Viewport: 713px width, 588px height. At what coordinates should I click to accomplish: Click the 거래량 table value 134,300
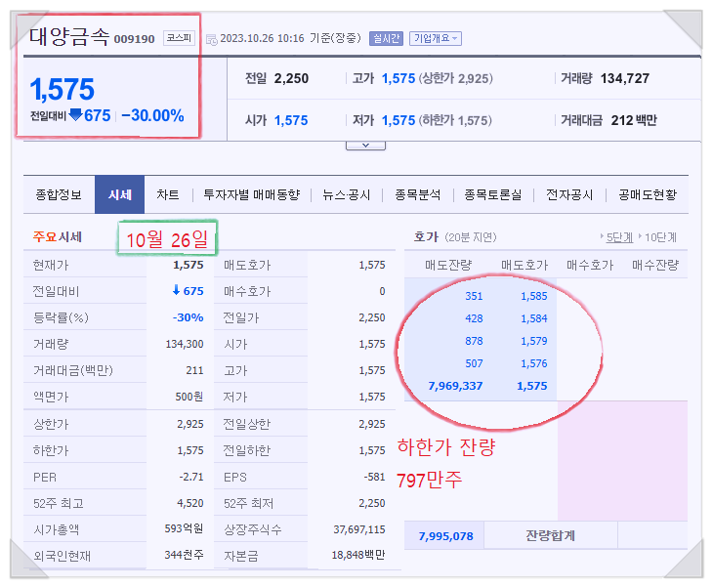[x=185, y=344]
